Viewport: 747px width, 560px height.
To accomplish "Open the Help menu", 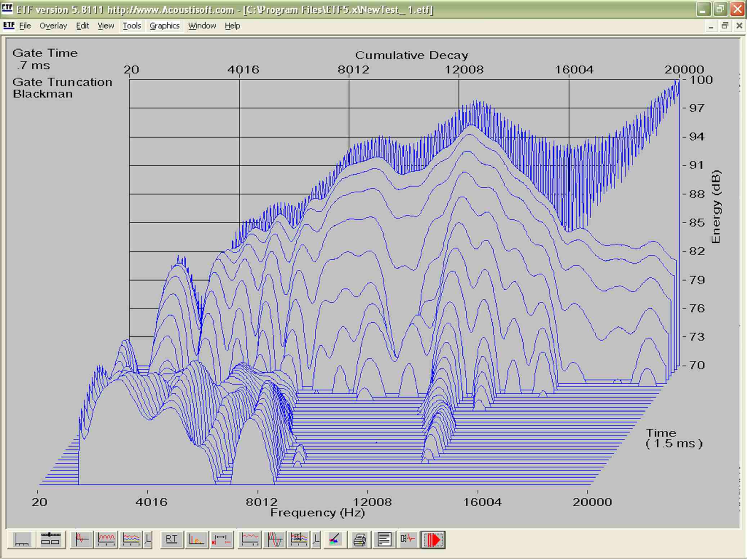I will 232,26.
